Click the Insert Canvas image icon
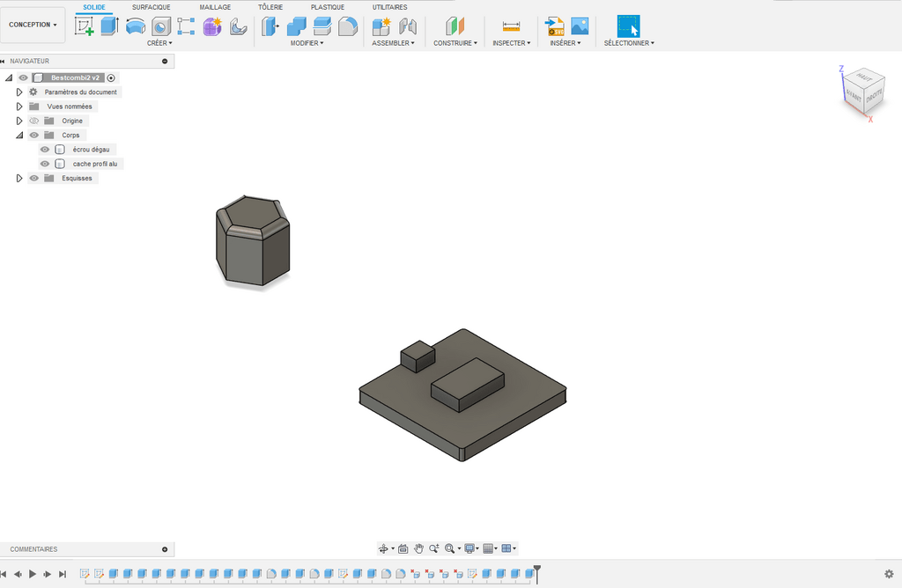The height and width of the screenshot is (588, 902). tap(580, 26)
